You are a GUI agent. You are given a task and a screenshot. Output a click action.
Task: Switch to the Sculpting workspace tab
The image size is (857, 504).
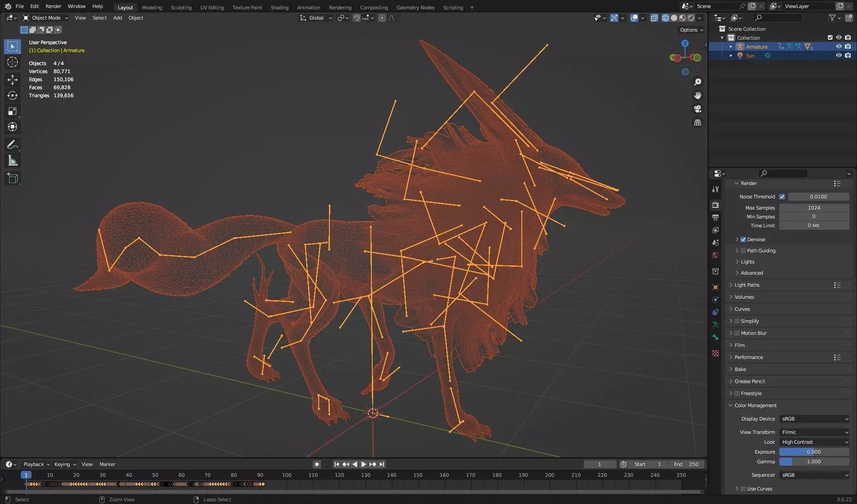(x=181, y=8)
